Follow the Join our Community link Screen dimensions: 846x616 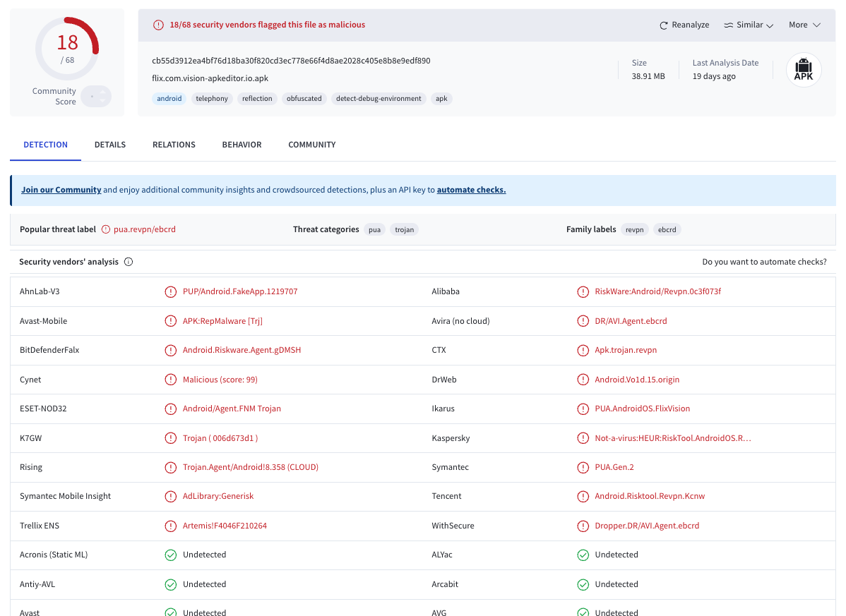pyautogui.click(x=61, y=190)
